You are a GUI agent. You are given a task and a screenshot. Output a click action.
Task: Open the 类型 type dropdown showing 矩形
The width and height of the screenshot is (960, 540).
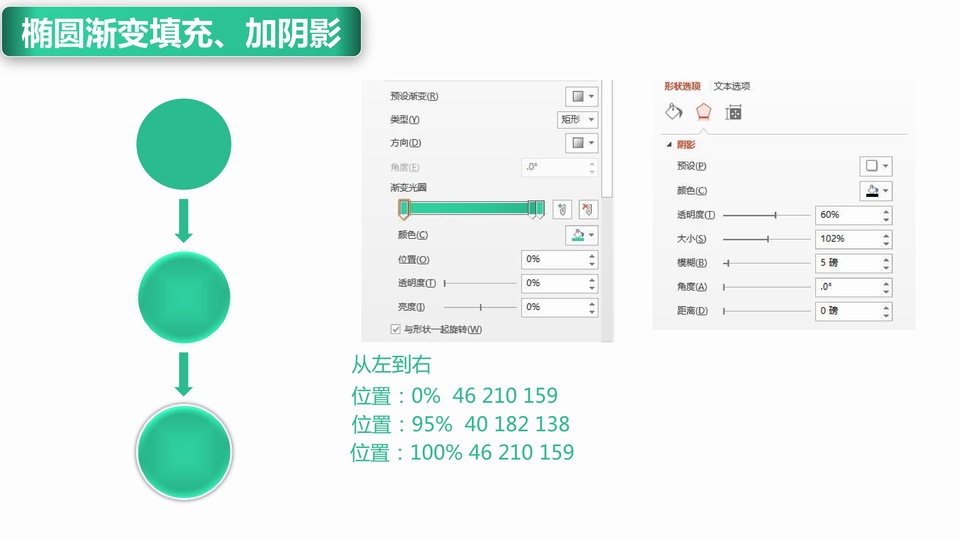pos(577,119)
